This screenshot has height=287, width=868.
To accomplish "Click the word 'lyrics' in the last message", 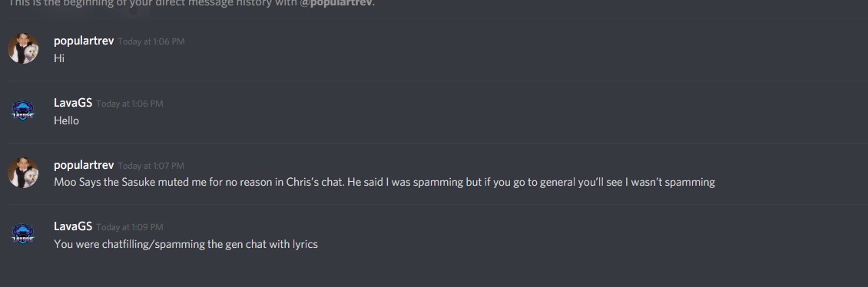I will click(305, 244).
